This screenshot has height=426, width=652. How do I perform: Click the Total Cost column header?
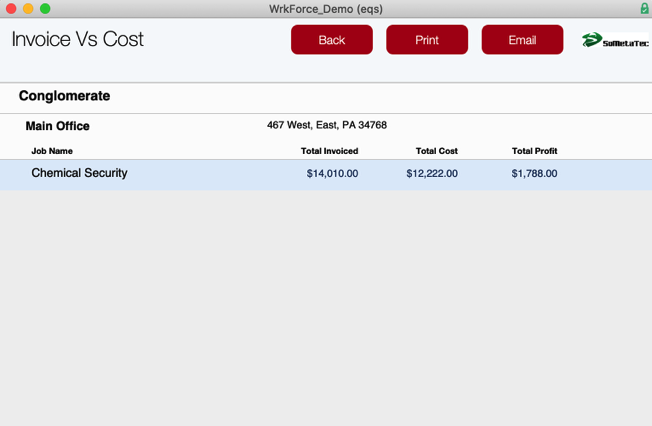coord(436,151)
